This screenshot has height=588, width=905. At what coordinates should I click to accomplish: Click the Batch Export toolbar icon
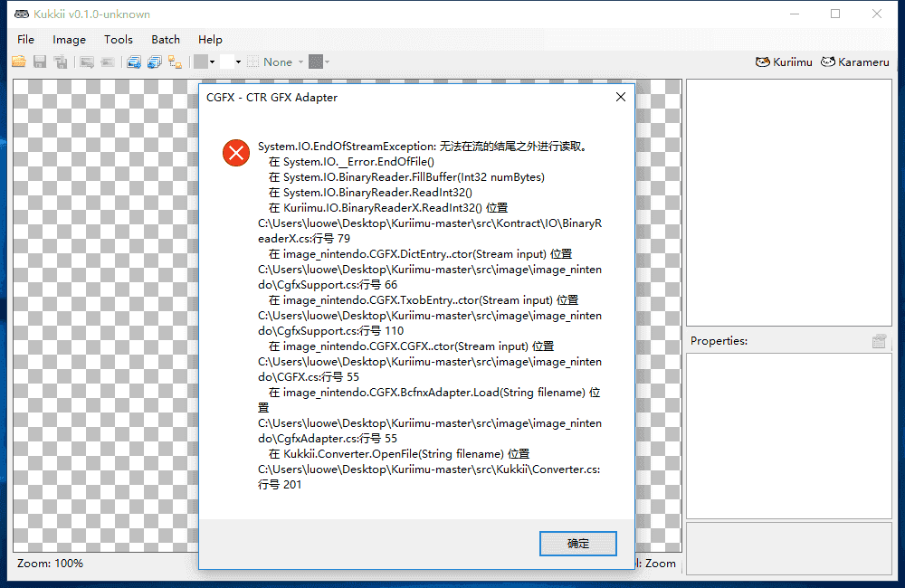coord(134,62)
